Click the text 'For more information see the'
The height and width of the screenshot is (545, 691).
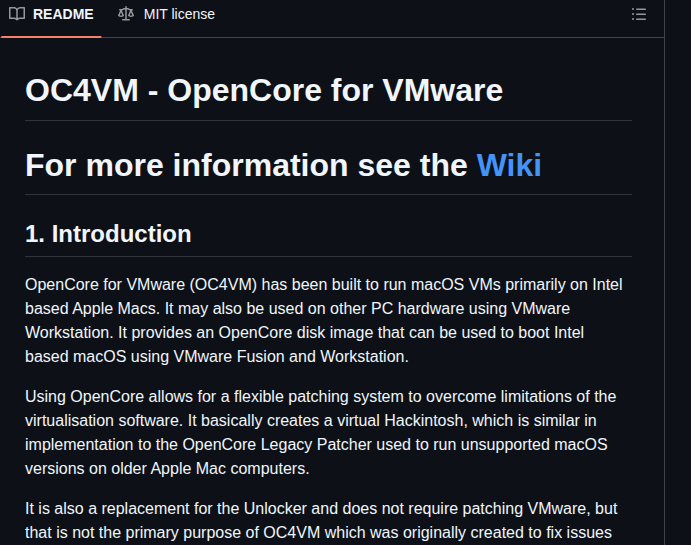click(x=246, y=165)
